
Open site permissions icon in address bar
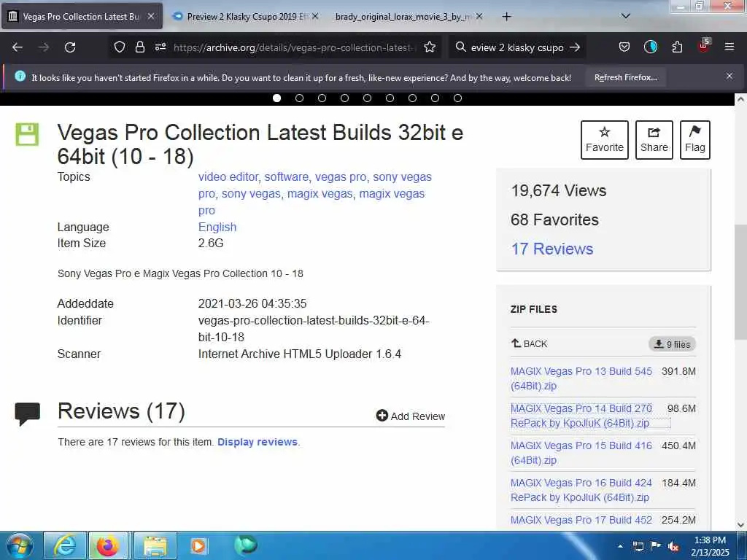click(x=160, y=47)
